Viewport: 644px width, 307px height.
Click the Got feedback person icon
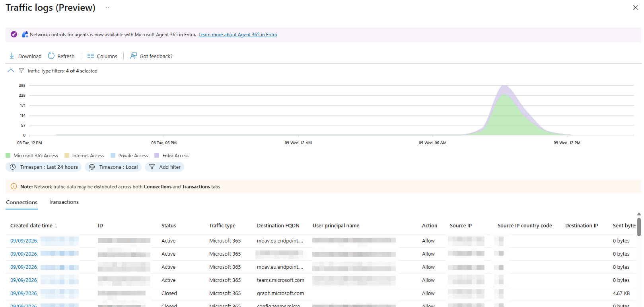click(x=133, y=56)
